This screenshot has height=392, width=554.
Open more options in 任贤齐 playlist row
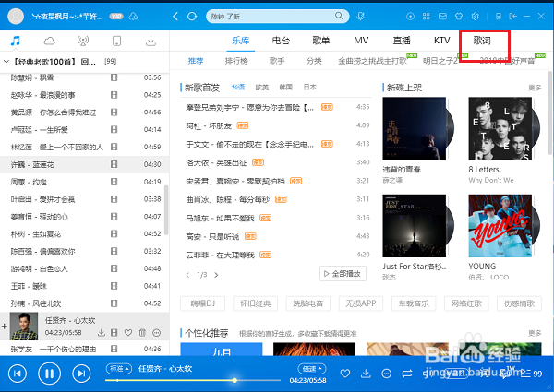point(157,332)
